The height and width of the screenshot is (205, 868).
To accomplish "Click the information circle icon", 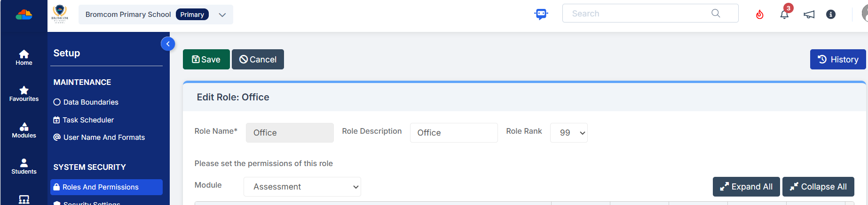I will point(831,15).
